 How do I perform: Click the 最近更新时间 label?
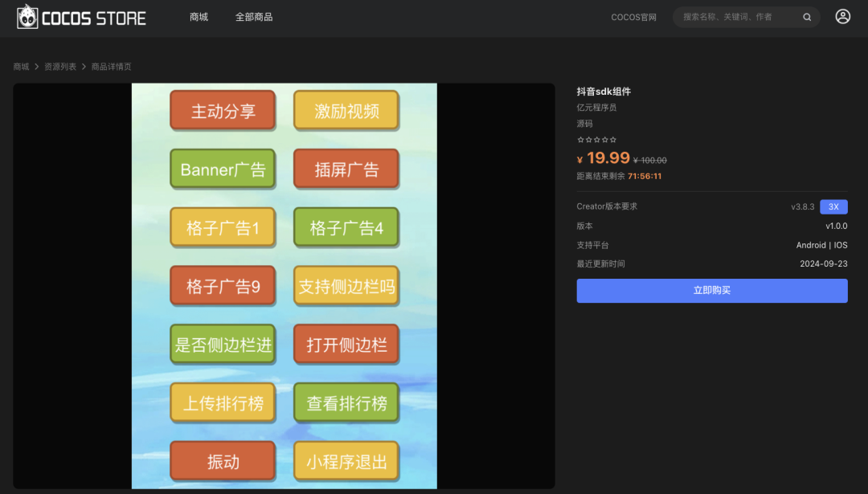point(600,264)
